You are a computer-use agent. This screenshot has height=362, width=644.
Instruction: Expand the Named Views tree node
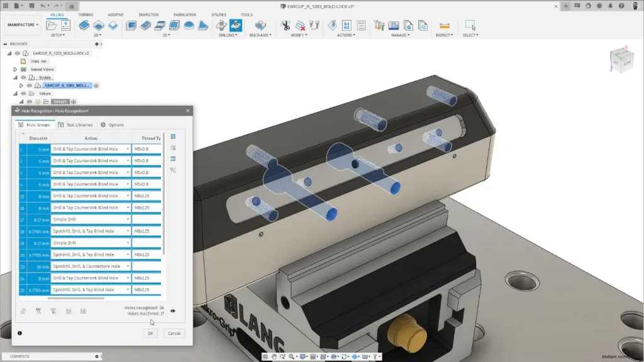pyautogui.click(x=15, y=69)
